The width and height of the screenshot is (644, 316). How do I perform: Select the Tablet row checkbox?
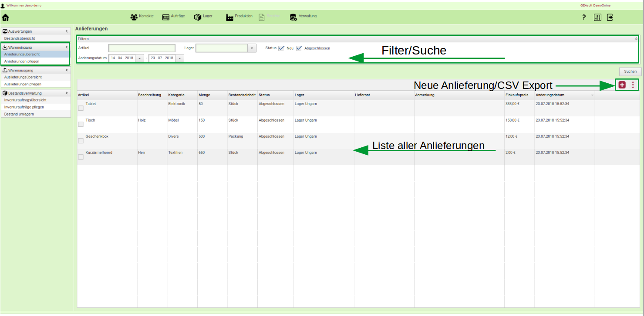pos(81,108)
